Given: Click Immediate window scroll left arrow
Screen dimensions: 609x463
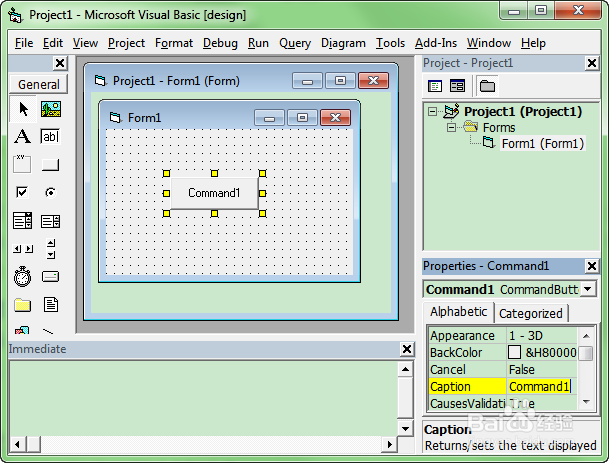Looking at the screenshot, I should [x=17, y=444].
